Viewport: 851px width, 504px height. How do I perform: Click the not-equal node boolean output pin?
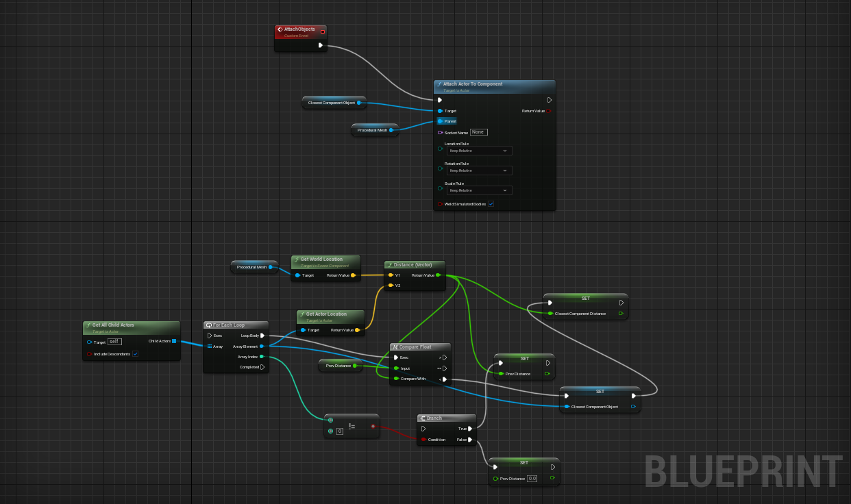(373, 426)
